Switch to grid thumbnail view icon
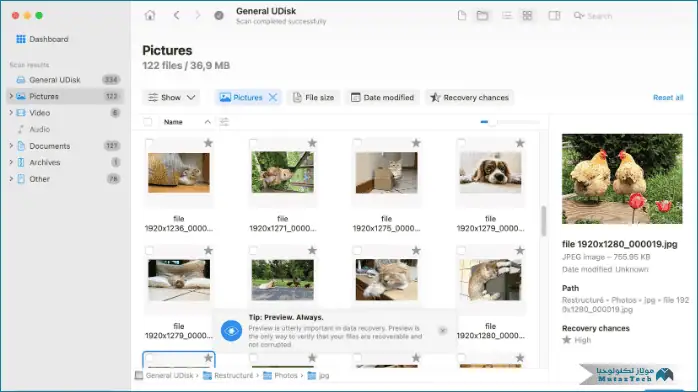This screenshot has width=698, height=392. click(x=527, y=16)
